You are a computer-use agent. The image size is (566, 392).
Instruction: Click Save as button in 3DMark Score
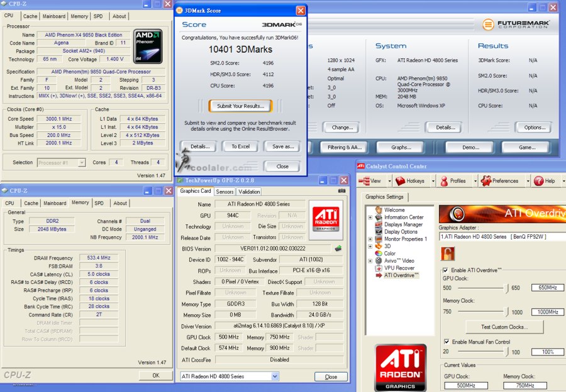[283, 146]
